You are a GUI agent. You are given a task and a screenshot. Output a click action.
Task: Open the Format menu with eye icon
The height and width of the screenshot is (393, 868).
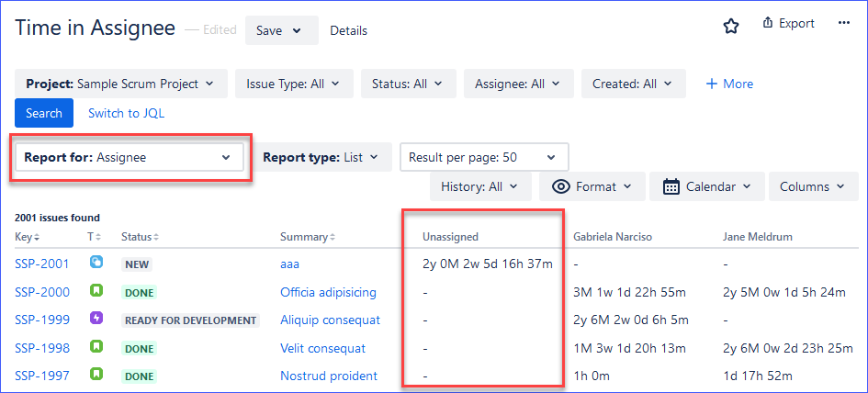click(x=592, y=186)
